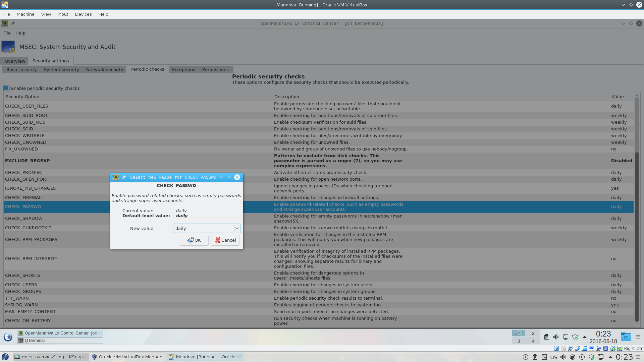Click Cancel in CHECK_PASSWD dialog
The height and width of the screenshot is (362, 644).
[x=225, y=240]
